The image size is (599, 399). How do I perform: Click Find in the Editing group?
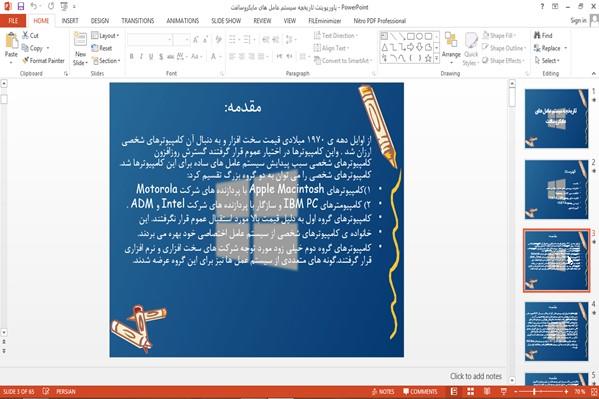(x=543, y=36)
